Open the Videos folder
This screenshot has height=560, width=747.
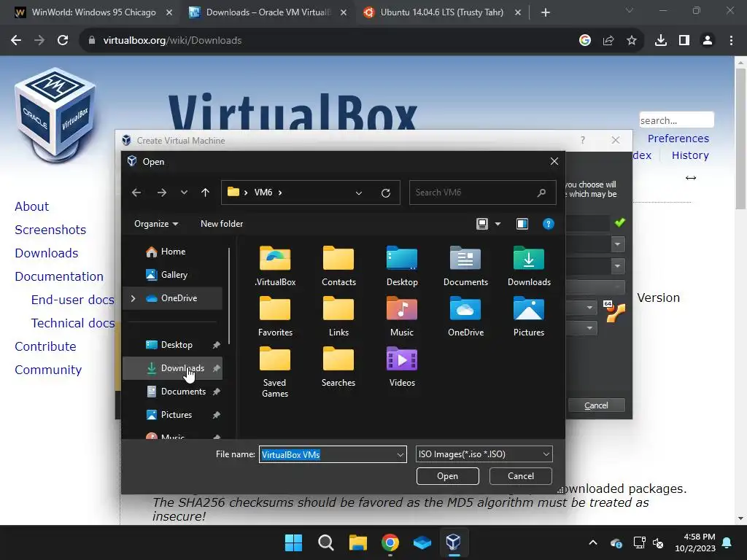click(x=402, y=367)
